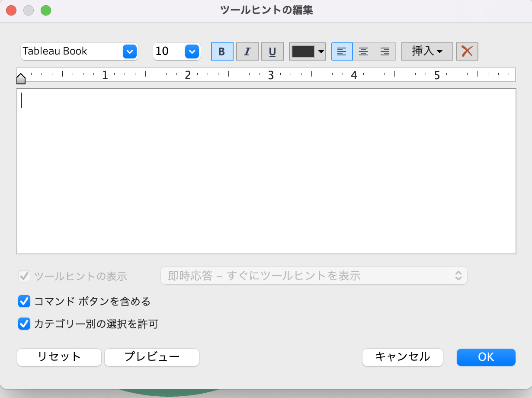Click the ruler indent marker
Viewport: 532px width, 398px height.
pyautogui.click(x=21, y=78)
